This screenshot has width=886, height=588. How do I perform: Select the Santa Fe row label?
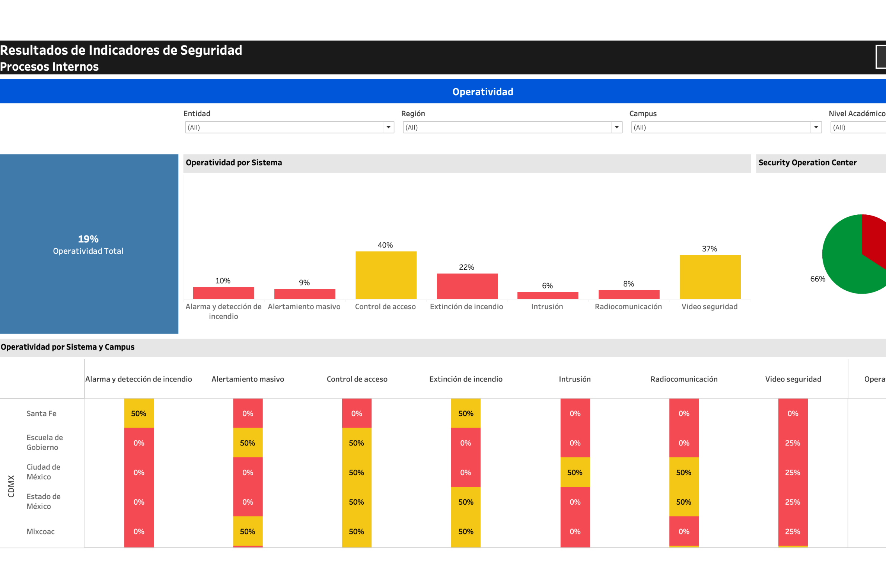(41, 413)
